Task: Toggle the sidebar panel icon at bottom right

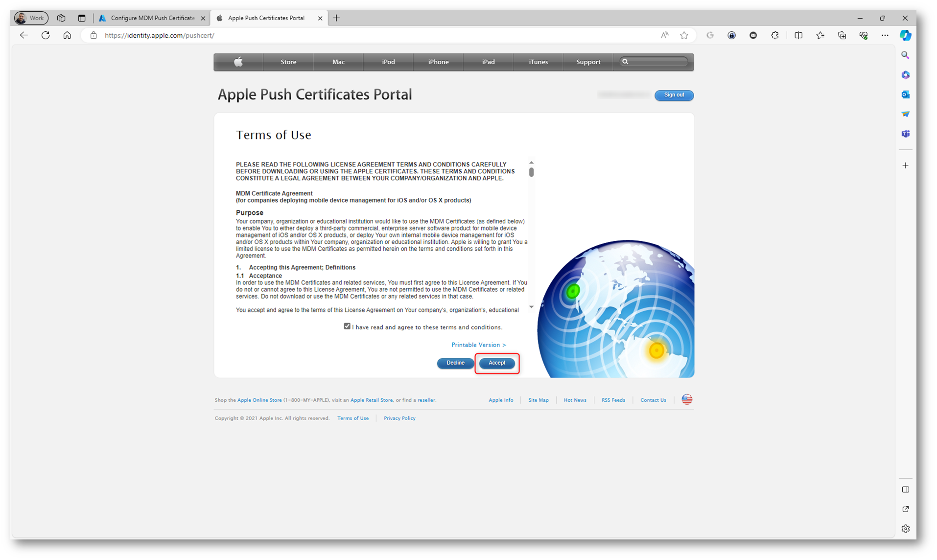Action: coord(905,490)
